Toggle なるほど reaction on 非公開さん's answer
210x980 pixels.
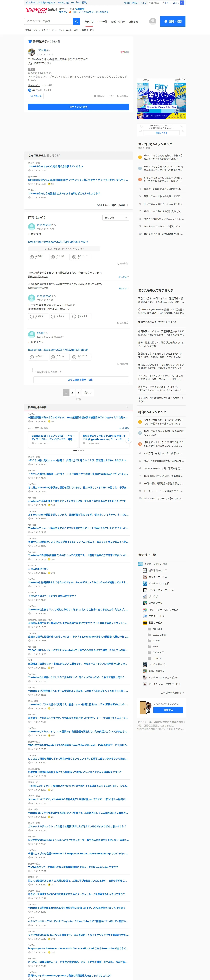click(38, 357)
